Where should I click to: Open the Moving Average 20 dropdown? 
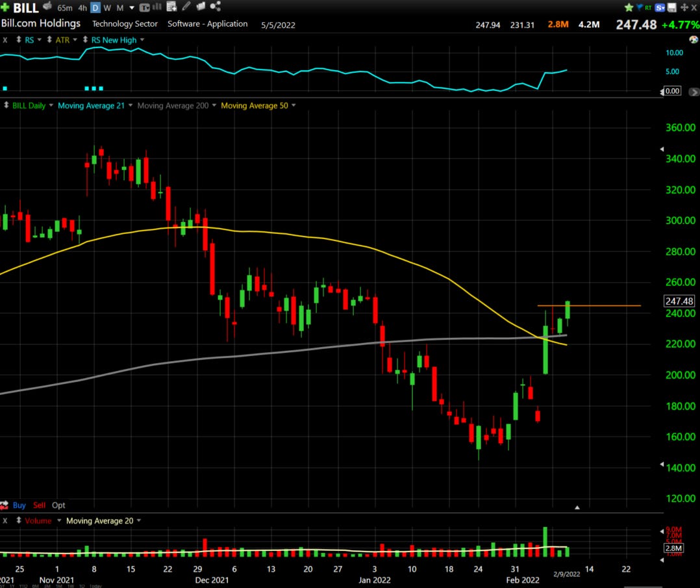pos(139,520)
